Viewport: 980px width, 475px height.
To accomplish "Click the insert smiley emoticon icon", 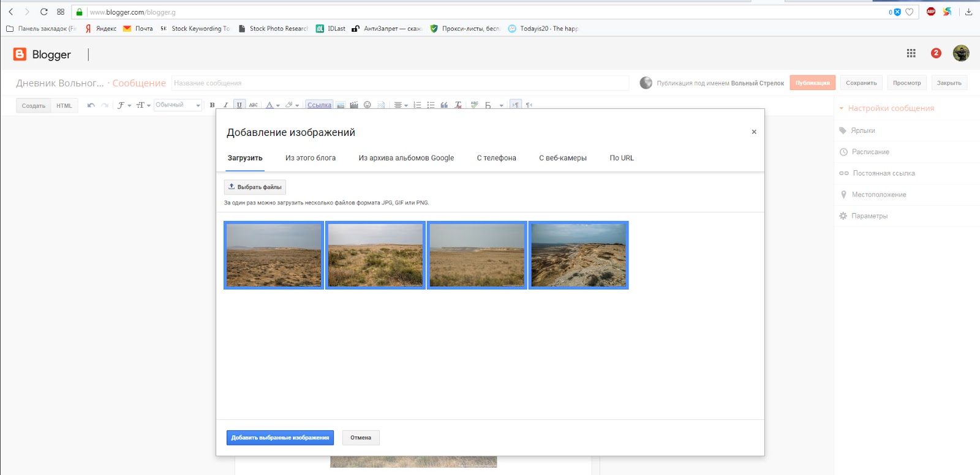I will (367, 105).
